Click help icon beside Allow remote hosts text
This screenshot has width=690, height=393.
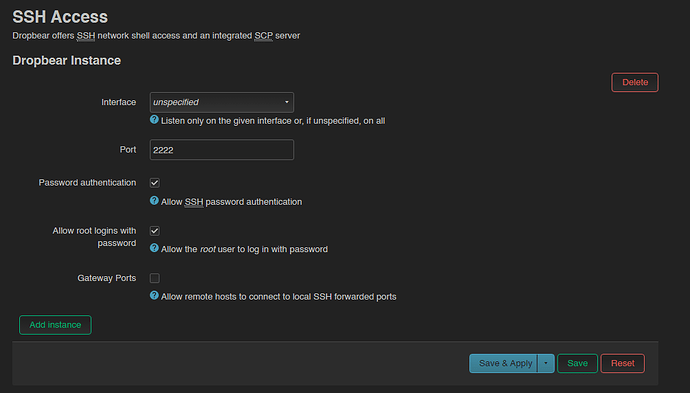pyautogui.click(x=154, y=295)
